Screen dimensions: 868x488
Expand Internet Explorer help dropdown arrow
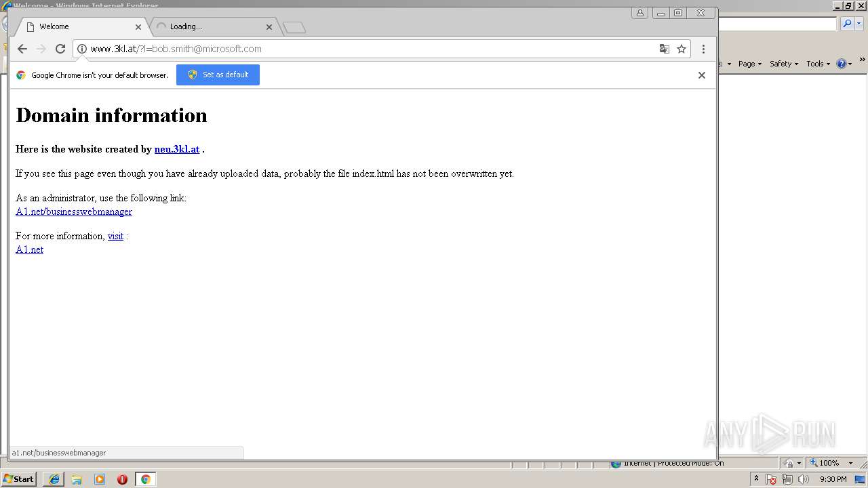tap(850, 64)
